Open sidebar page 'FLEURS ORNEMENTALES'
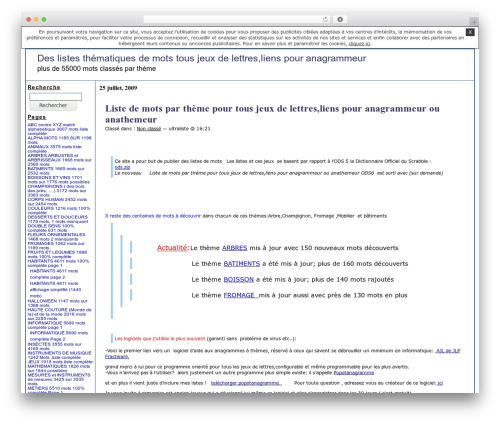Screen dimensions: 500x423 click(x=57, y=237)
